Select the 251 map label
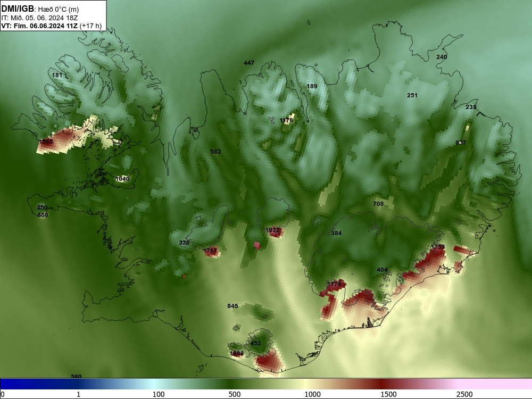Viewport: 532px width, 399px height. point(412,95)
